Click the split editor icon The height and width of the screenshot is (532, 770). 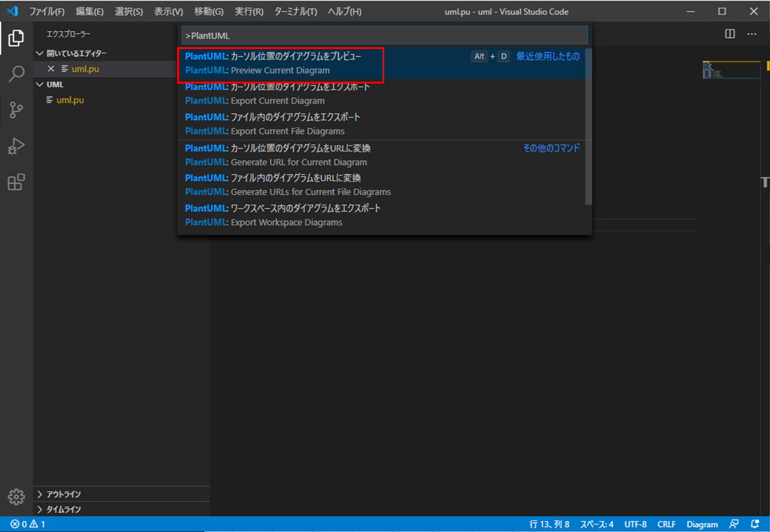click(730, 34)
